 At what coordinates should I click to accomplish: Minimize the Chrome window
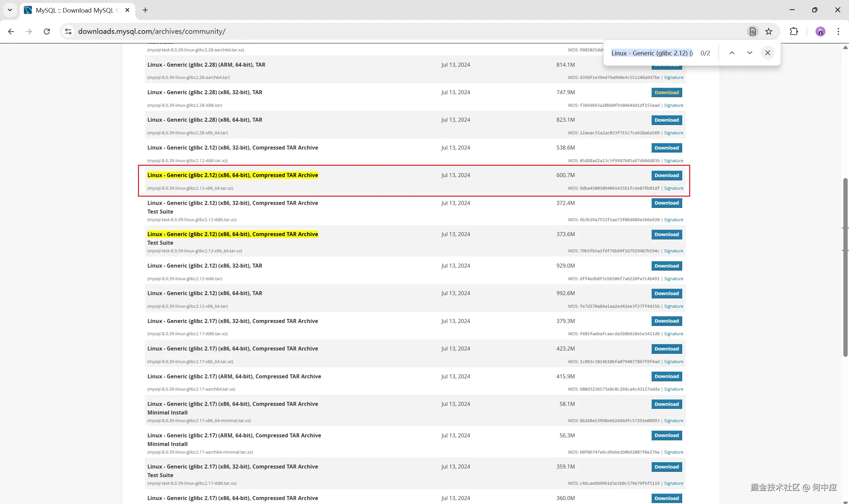click(792, 10)
